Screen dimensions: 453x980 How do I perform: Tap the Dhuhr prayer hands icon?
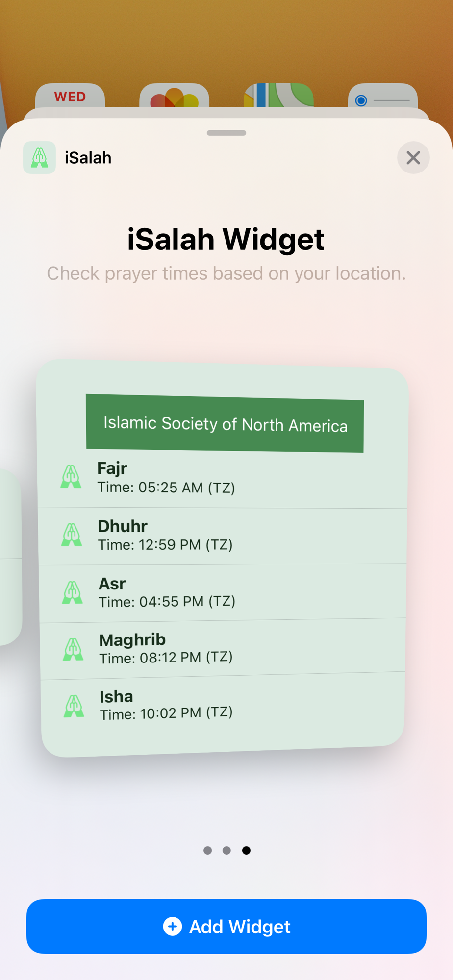tap(72, 535)
